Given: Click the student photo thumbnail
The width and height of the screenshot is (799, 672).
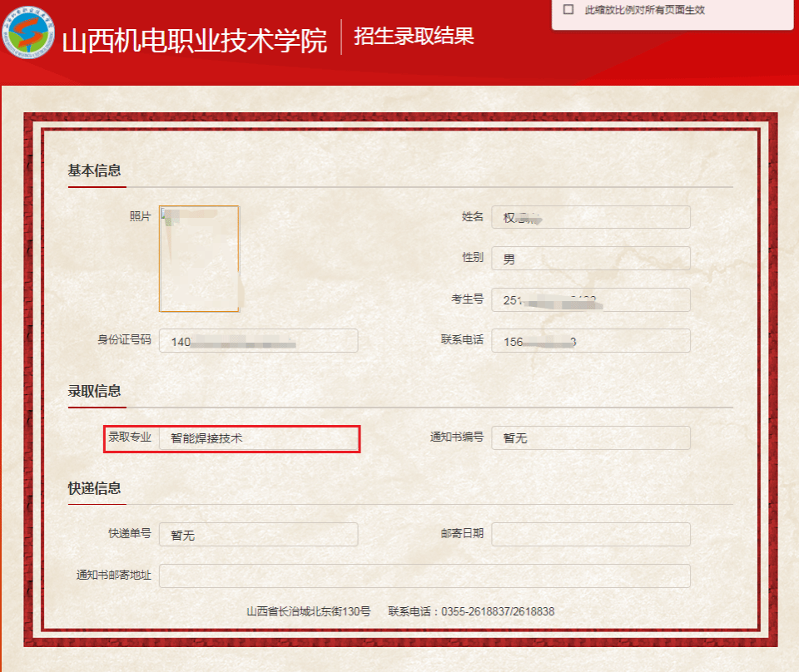Looking at the screenshot, I should 199,259.
